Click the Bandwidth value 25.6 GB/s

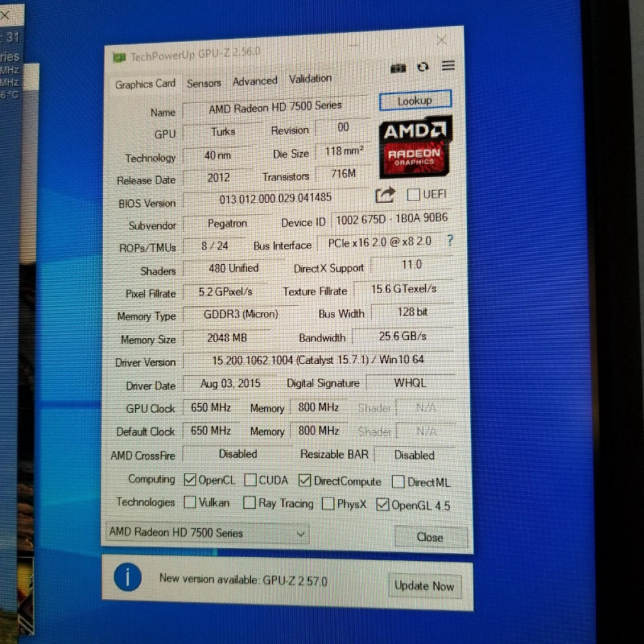click(402, 336)
